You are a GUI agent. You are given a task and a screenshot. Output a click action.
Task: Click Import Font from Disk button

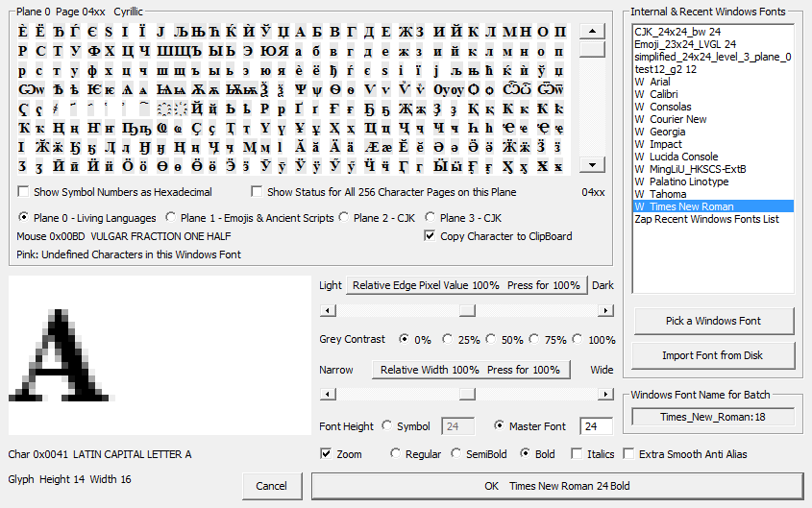tap(713, 355)
